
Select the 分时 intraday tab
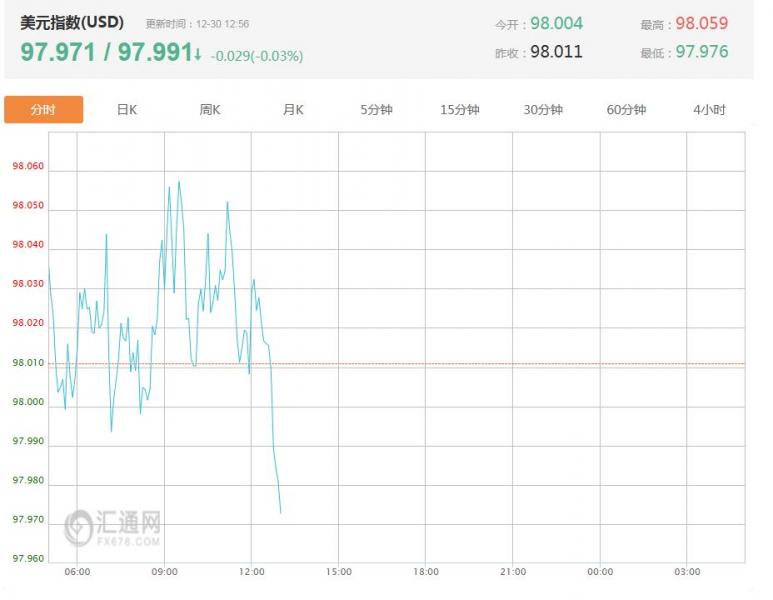coord(43,110)
